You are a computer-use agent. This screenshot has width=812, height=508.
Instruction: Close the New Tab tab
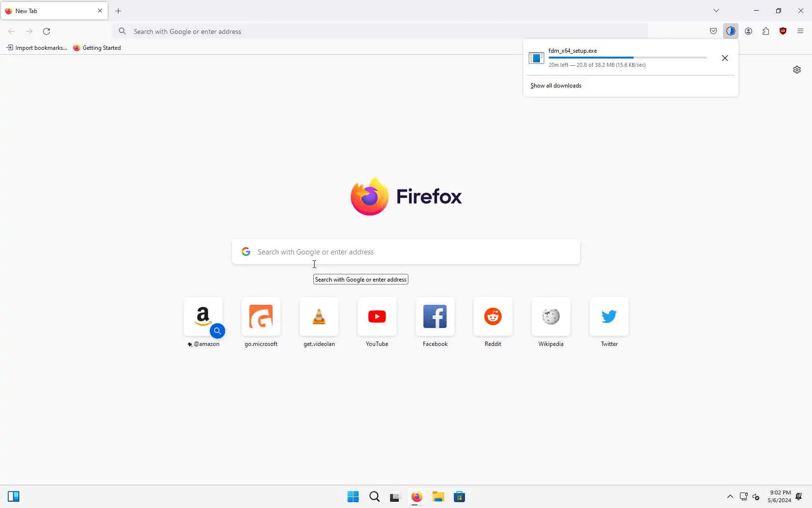100,11
